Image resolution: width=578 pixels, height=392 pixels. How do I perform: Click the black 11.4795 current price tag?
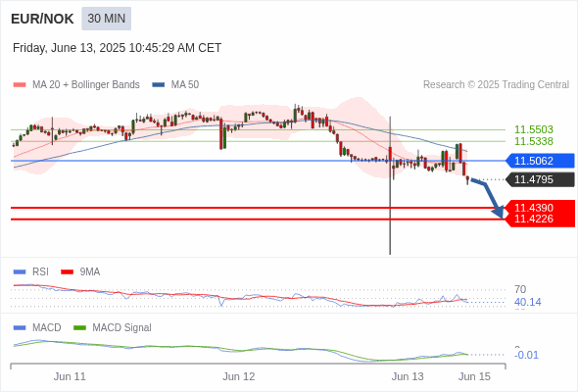[540, 179]
